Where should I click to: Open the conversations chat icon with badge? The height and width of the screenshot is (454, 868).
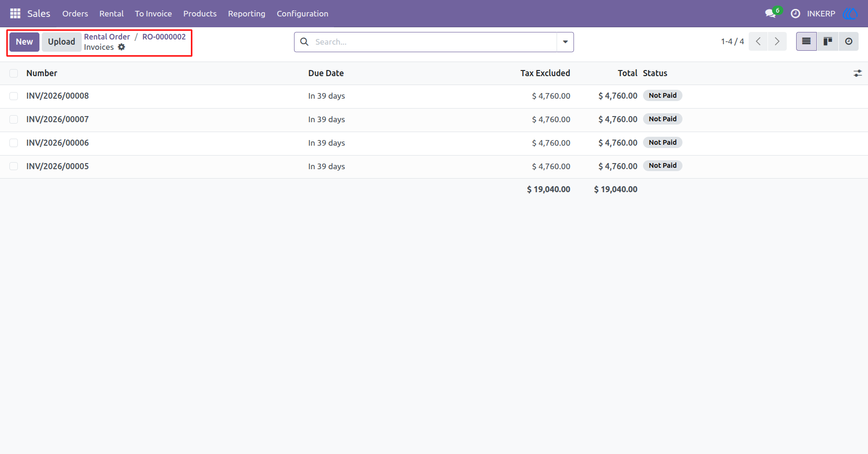tap(771, 13)
